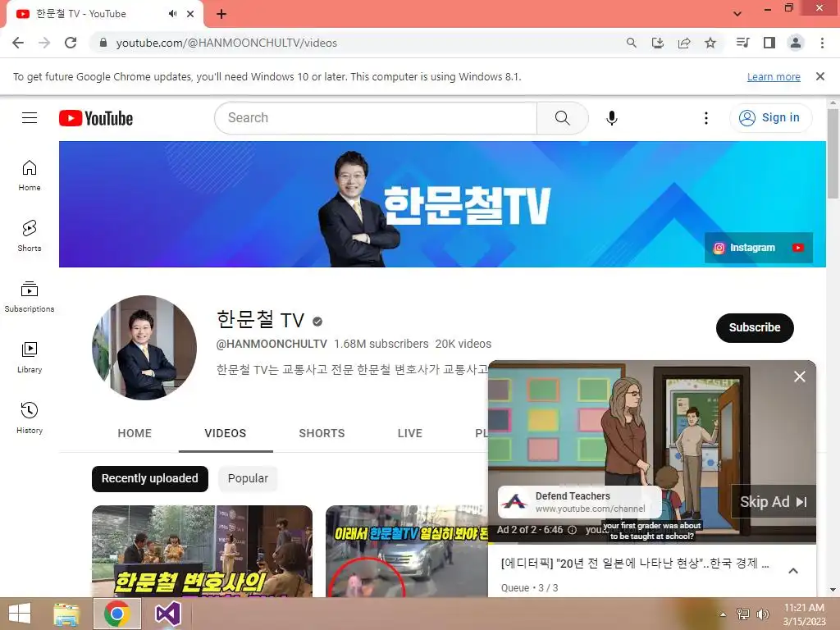Subscribe to 한문철 TV channel

click(x=755, y=327)
